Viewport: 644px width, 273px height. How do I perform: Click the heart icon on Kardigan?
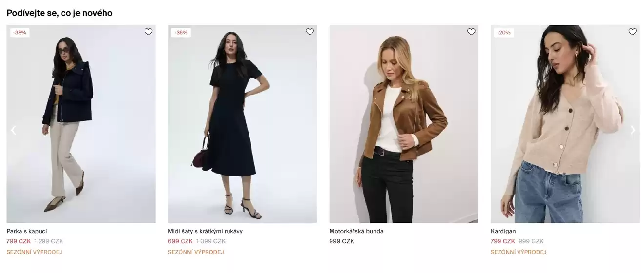tap(633, 32)
